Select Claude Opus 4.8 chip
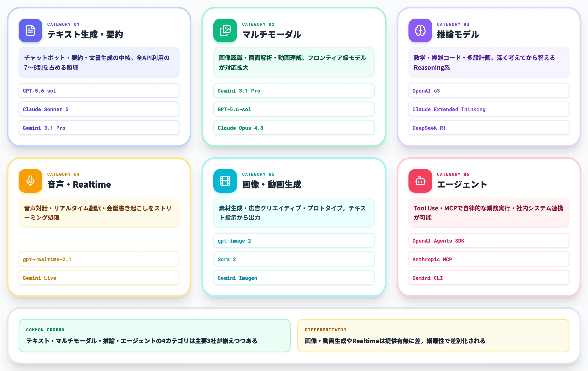 pos(294,128)
